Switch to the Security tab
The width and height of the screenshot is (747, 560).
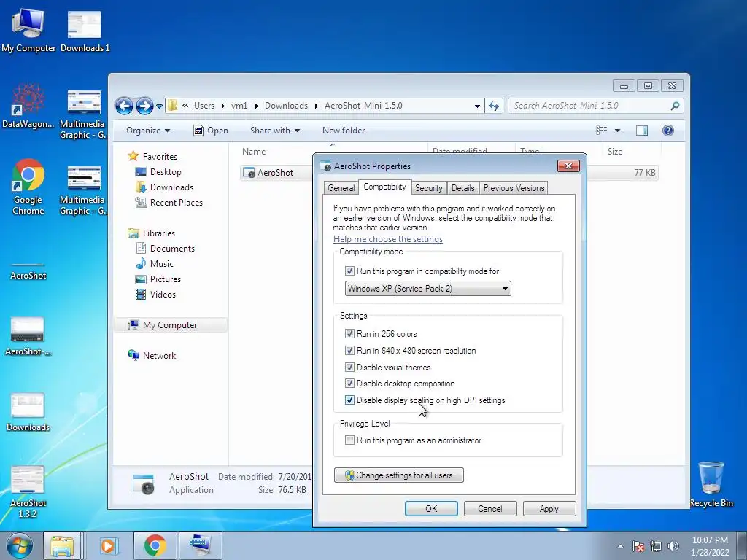pyautogui.click(x=428, y=188)
